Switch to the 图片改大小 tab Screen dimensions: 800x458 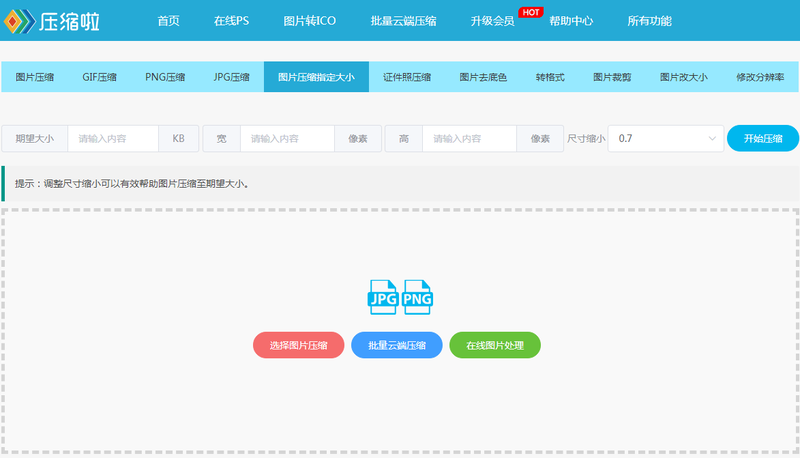(684, 77)
